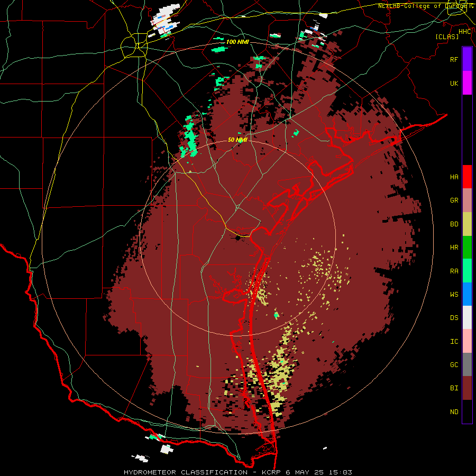Click the purple RF color swatch in legend
The height and width of the screenshot is (476, 476).
[x=467, y=59]
